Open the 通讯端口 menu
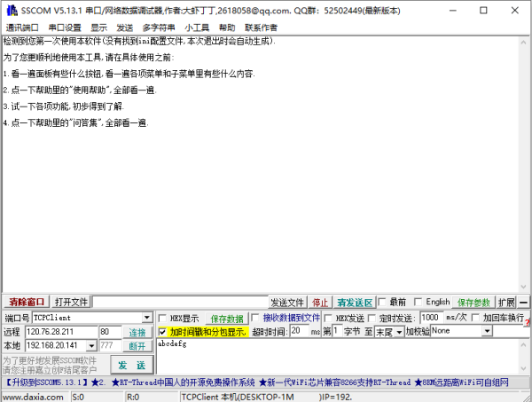The height and width of the screenshot is (402, 532). [22, 28]
